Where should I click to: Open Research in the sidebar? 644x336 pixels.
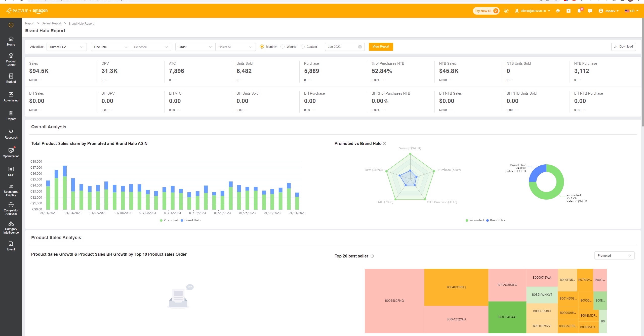click(11, 134)
